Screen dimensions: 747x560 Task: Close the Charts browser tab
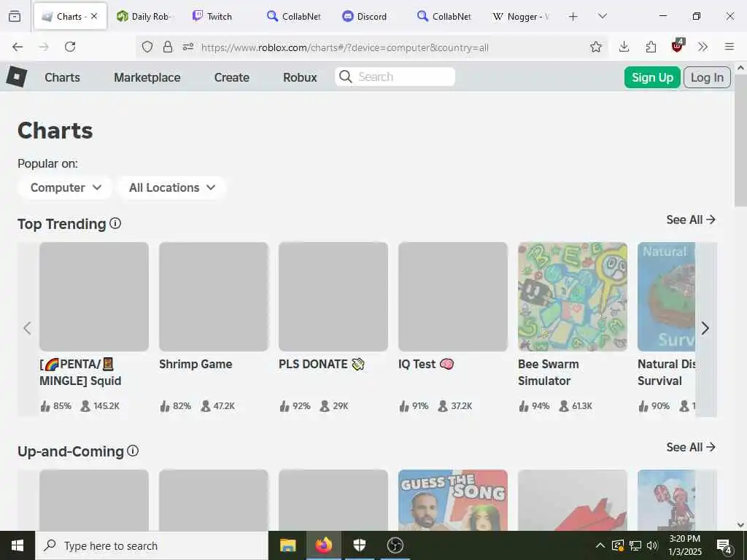94,16
